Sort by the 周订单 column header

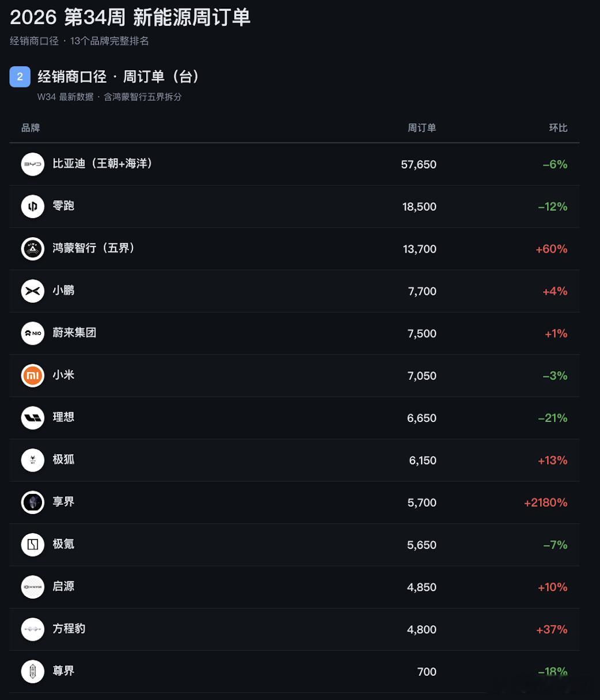[x=422, y=128]
